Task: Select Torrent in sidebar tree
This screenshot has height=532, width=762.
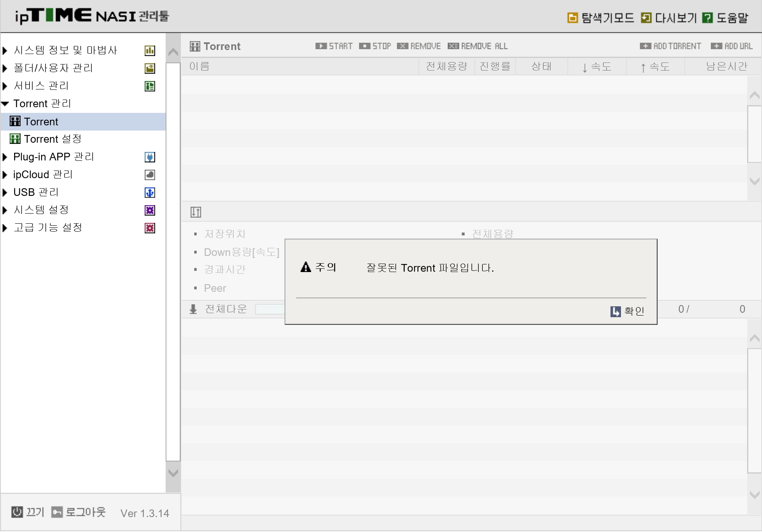Action: point(83,122)
